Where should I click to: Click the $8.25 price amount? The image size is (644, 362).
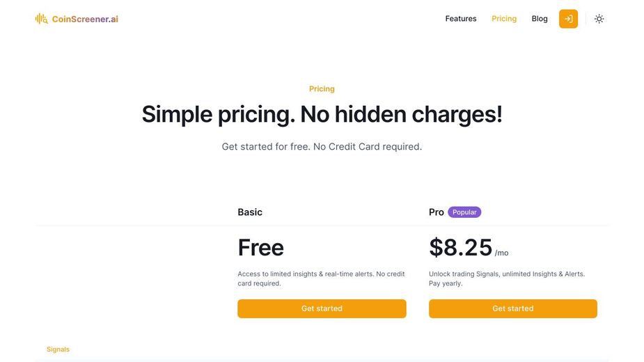(461, 248)
